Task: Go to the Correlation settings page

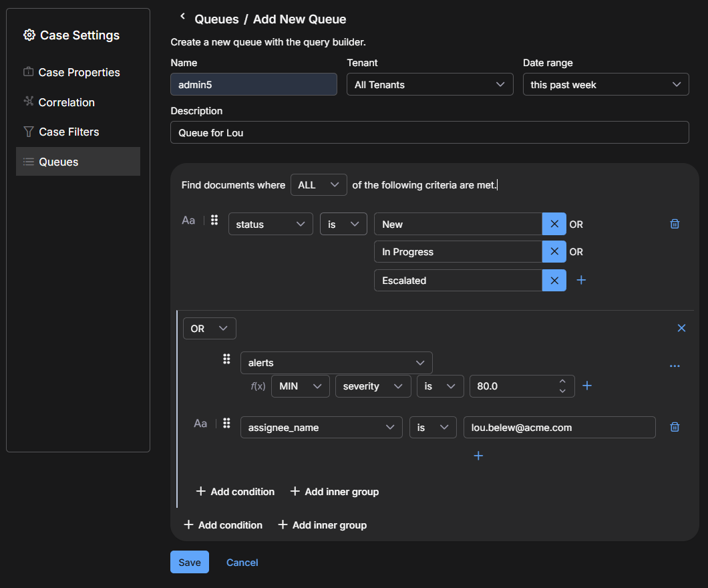Action: pyautogui.click(x=66, y=102)
